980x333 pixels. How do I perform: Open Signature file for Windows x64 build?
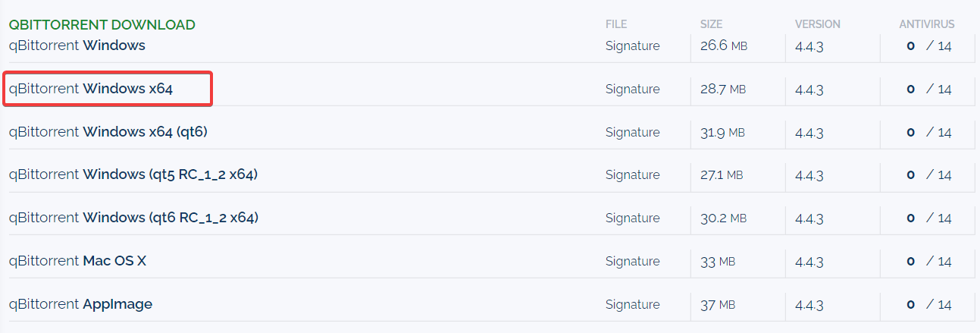click(x=632, y=90)
